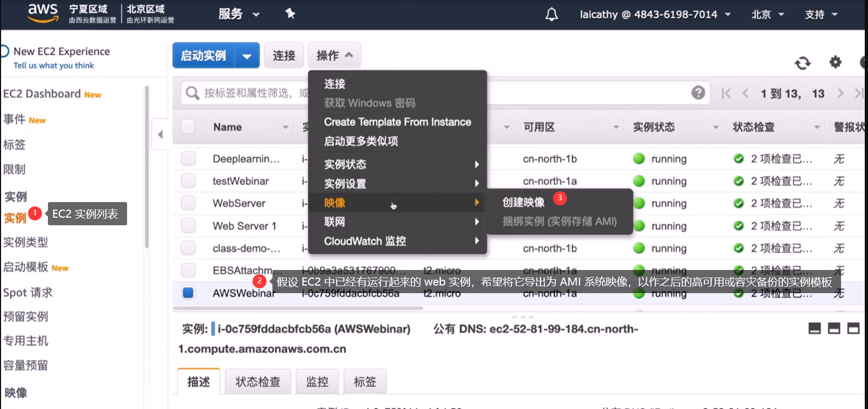Open 预留实例 in sidebar
The height and width of the screenshot is (409, 868).
[26, 316]
